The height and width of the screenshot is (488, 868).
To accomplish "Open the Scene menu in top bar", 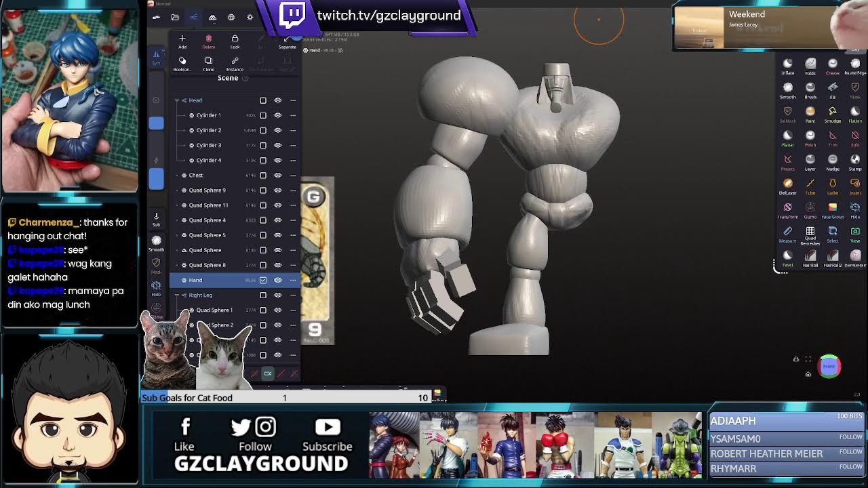I will (x=193, y=17).
